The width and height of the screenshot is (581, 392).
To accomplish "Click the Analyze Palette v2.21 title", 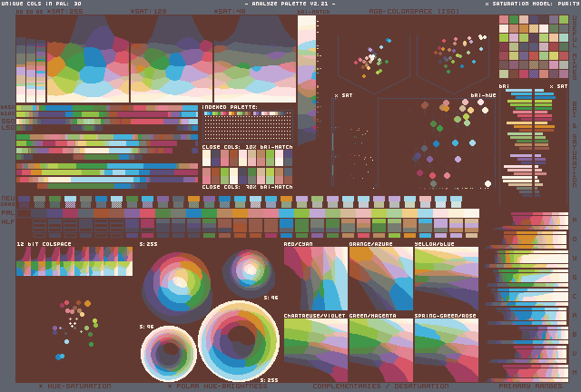I will point(290,4).
